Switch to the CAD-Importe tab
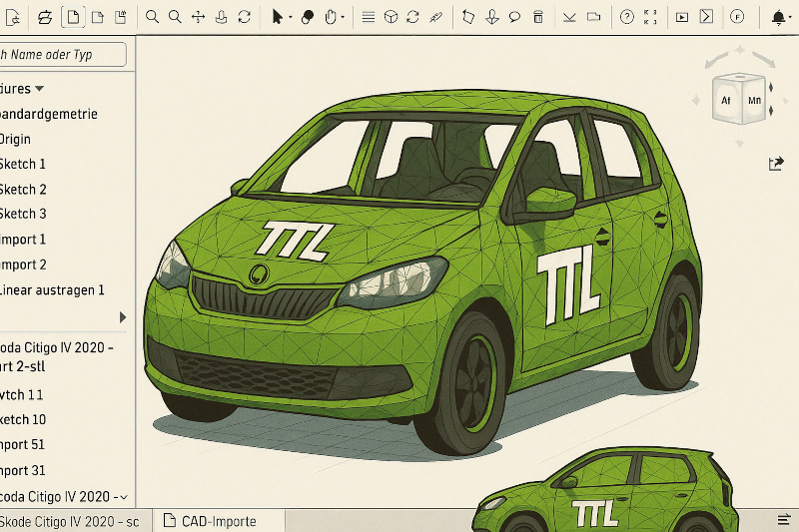Screen dimensions: 799x532 tap(218, 521)
